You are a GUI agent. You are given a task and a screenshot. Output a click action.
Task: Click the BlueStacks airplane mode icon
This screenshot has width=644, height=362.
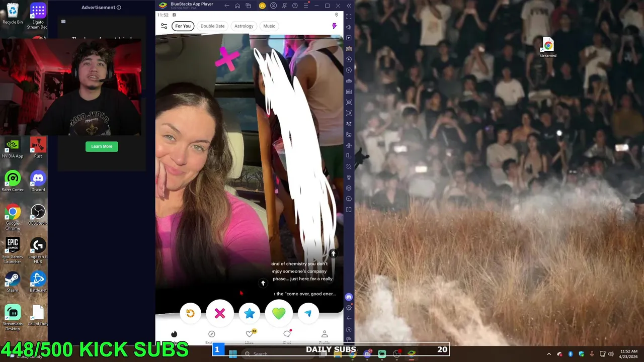click(x=349, y=145)
